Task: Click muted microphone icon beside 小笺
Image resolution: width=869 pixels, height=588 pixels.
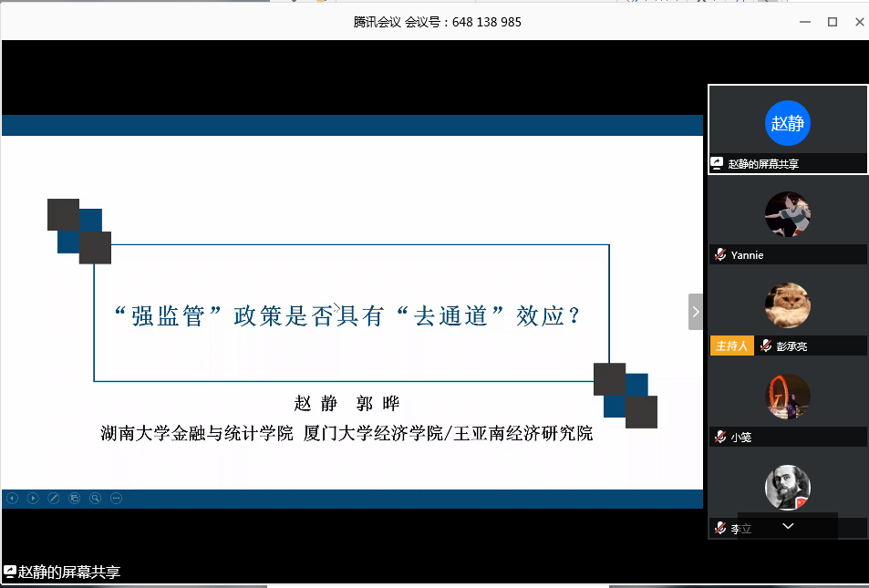Action: coord(720,437)
